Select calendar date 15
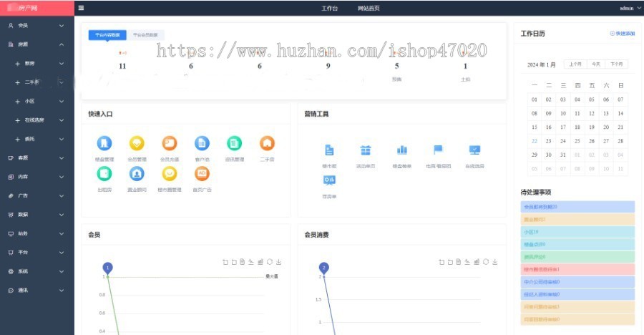Screen dimensions: 644x335 pyautogui.click(x=535, y=127)
